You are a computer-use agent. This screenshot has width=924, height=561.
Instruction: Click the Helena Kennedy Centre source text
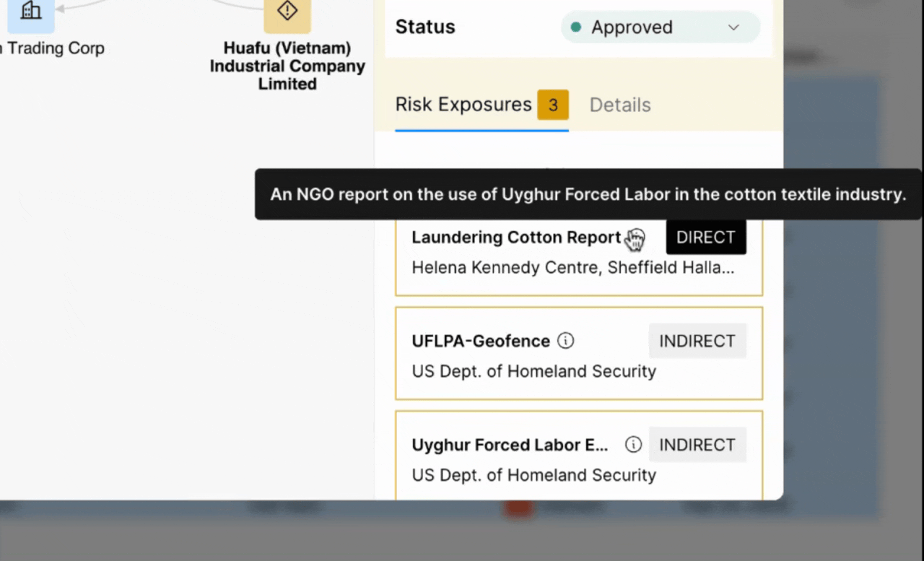(572, 268)
